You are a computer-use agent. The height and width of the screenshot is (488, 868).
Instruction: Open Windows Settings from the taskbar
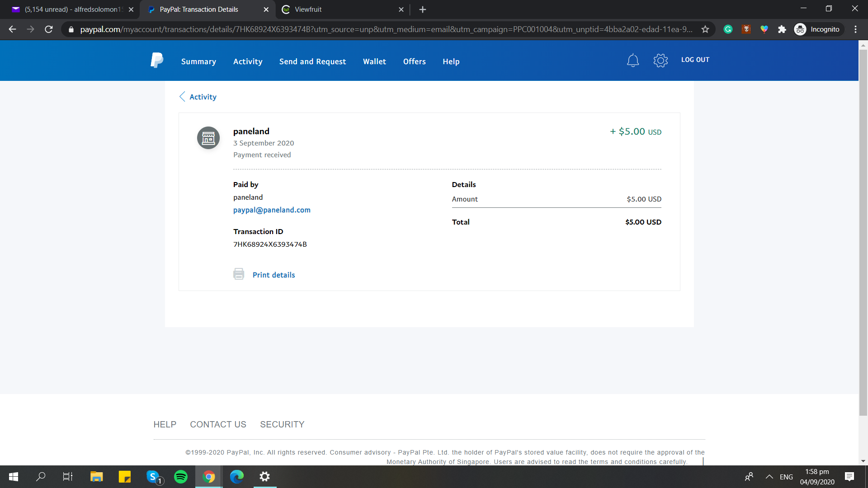coord(265,477)
